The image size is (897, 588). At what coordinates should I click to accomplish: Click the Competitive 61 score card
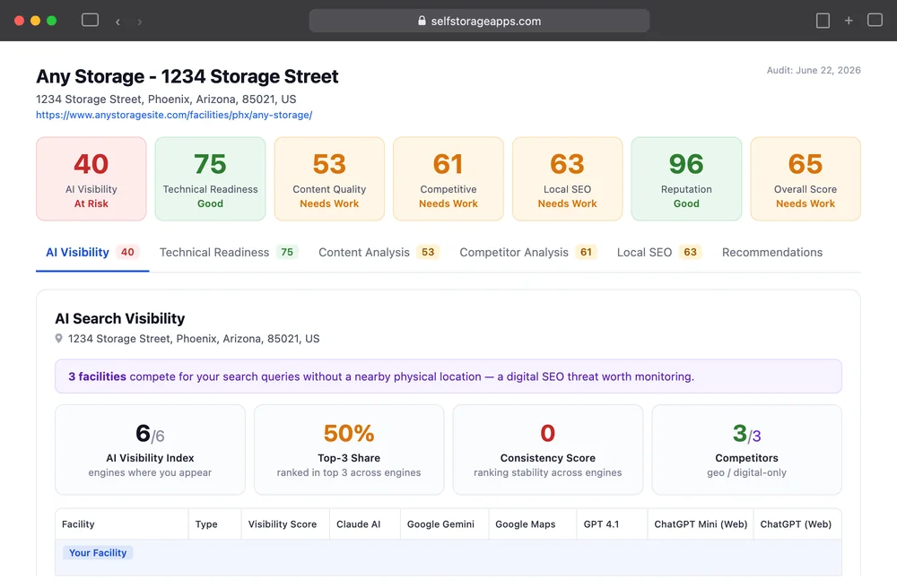(448, 178)
